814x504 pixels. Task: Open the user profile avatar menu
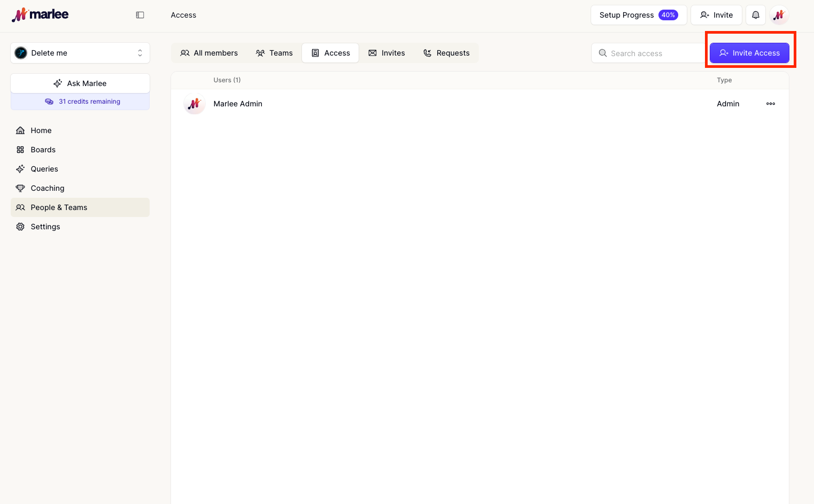(779, 15)
